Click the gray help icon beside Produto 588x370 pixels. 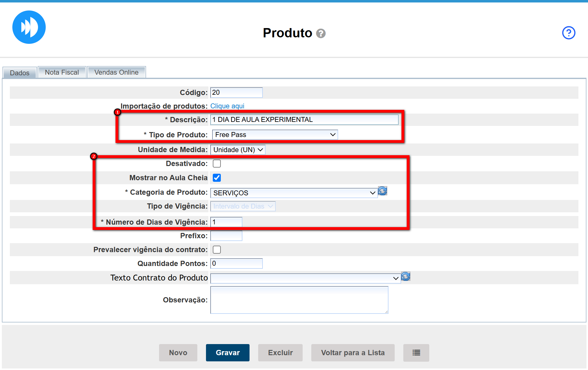(x=321, y=33)
